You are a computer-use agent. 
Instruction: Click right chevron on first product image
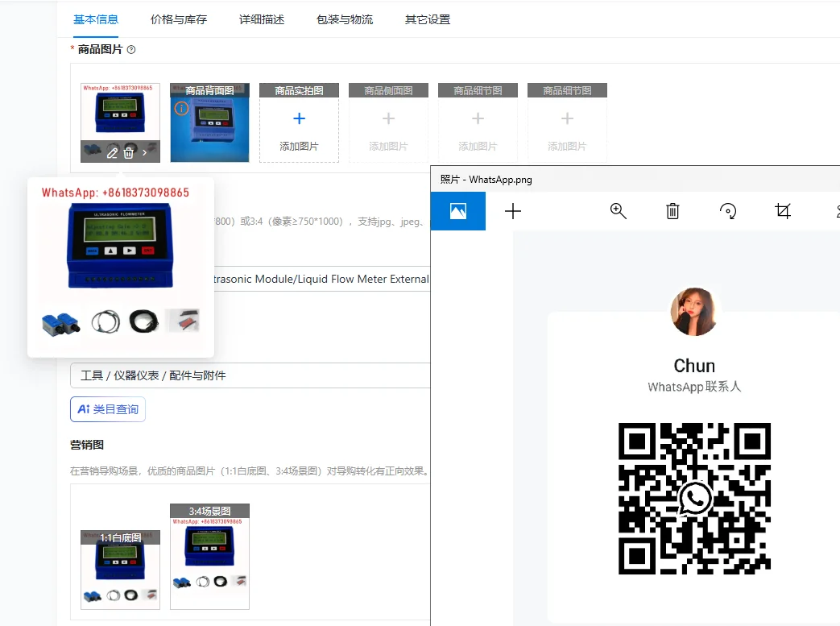[x=145, y=153]
